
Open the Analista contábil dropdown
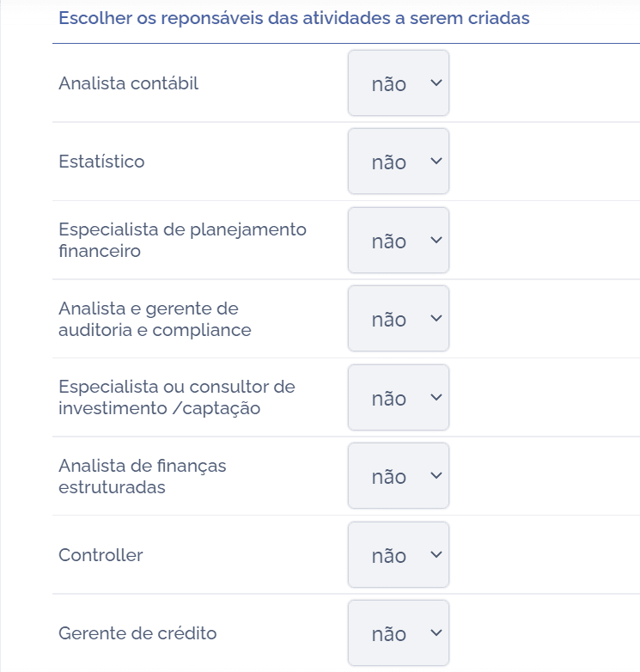coord(398,83)
